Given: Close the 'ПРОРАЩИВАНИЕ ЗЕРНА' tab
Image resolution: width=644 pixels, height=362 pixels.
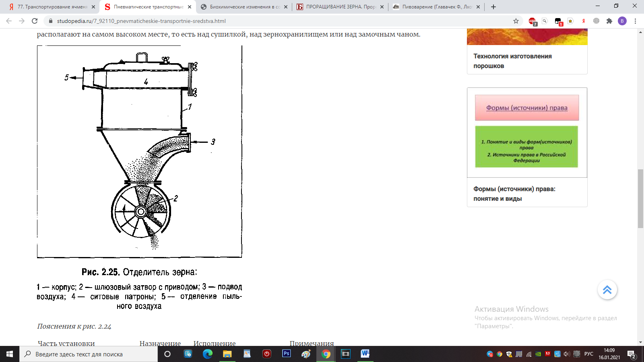Looking at the screenshot, I should [382, 7].
